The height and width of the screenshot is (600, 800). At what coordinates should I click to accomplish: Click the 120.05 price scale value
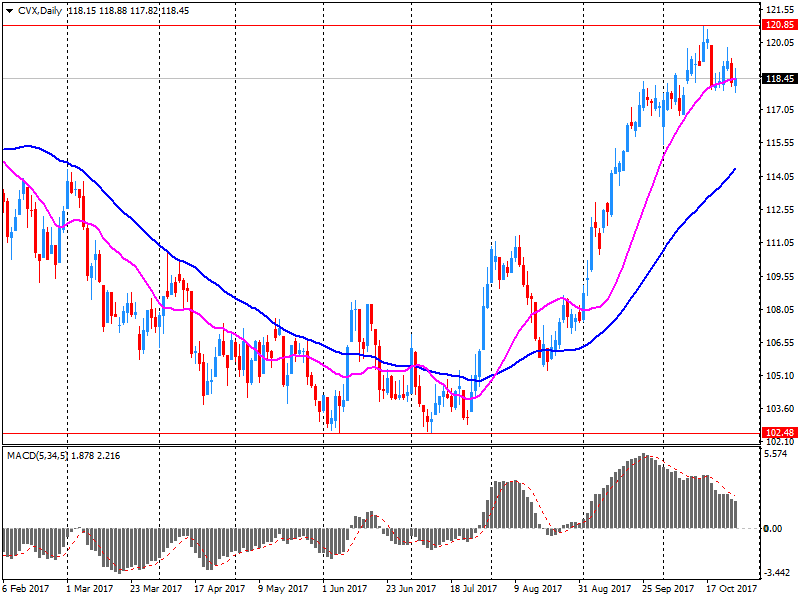pos(780,43)
